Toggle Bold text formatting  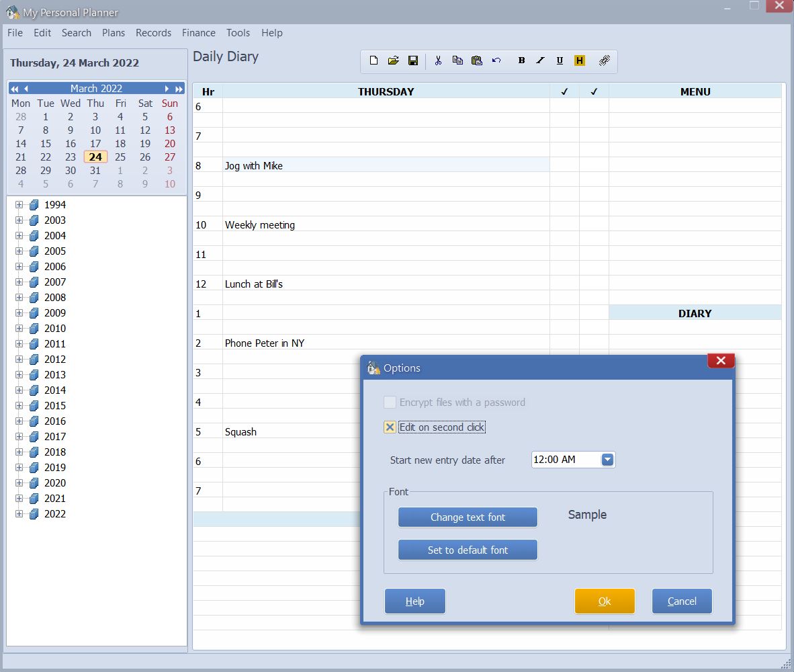tap(521, 60)
